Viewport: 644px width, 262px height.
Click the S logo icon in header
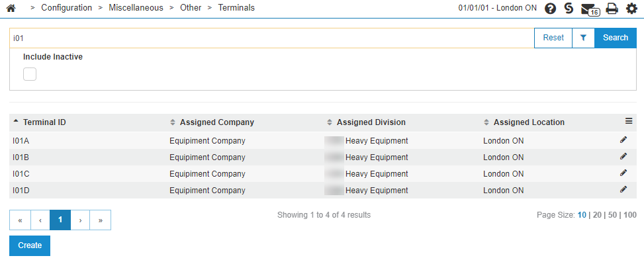pyautogui.click(x=569, y=8)
